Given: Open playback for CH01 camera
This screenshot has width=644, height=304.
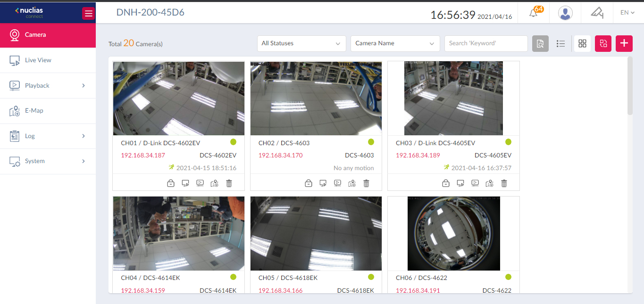Looking at the screenshot, I should pos(200,183).
